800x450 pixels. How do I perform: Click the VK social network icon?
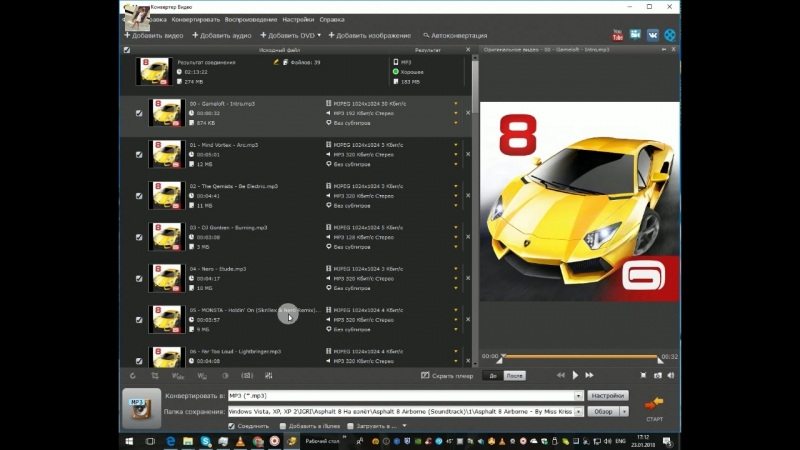pos(652,35)
